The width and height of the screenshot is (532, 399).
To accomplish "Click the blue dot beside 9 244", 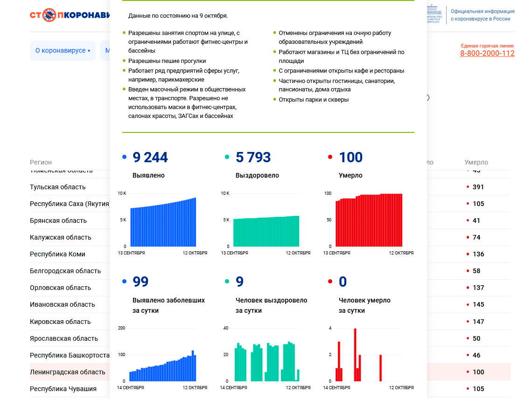I will (x=124, y=158).
